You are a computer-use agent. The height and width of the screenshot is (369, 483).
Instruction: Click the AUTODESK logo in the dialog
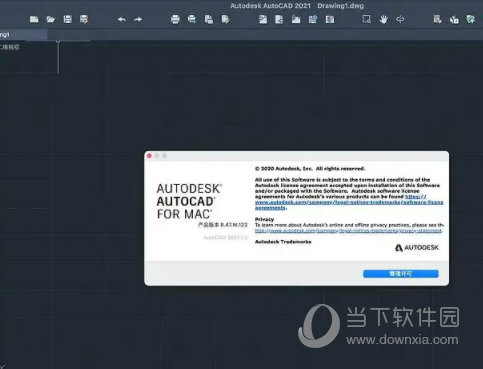tap(417, 248)
